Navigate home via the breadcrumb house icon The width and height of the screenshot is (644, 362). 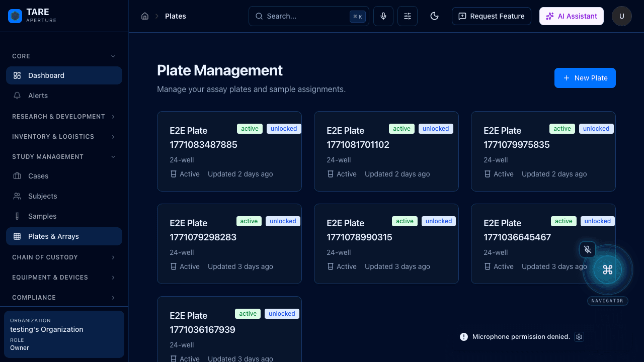(145, 16)
